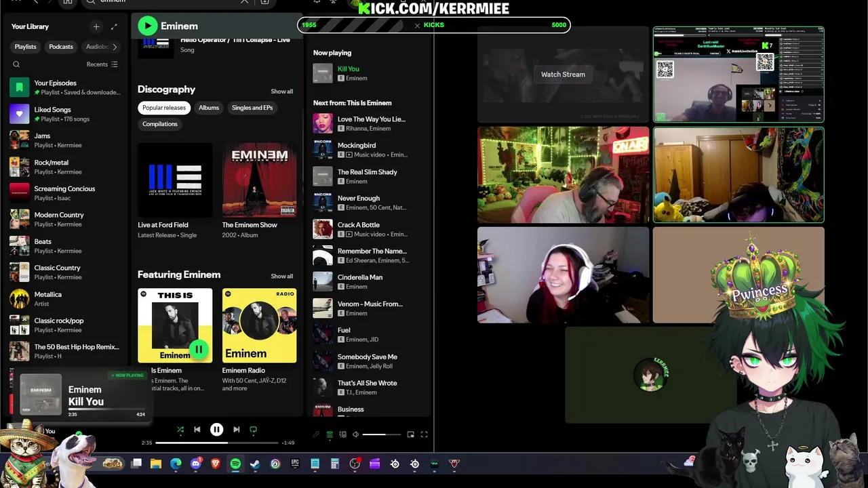
Task: Open The Eminem Show album cover
Action: (x=259, y=180)
